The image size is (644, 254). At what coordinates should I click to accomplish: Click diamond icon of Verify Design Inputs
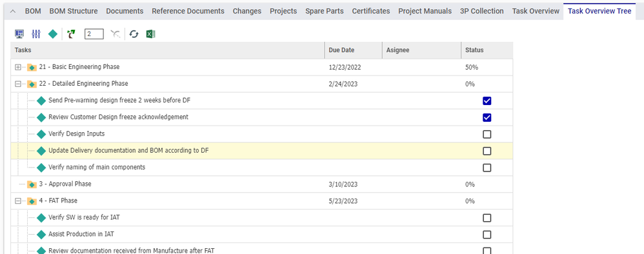click(x=41, y=134)
